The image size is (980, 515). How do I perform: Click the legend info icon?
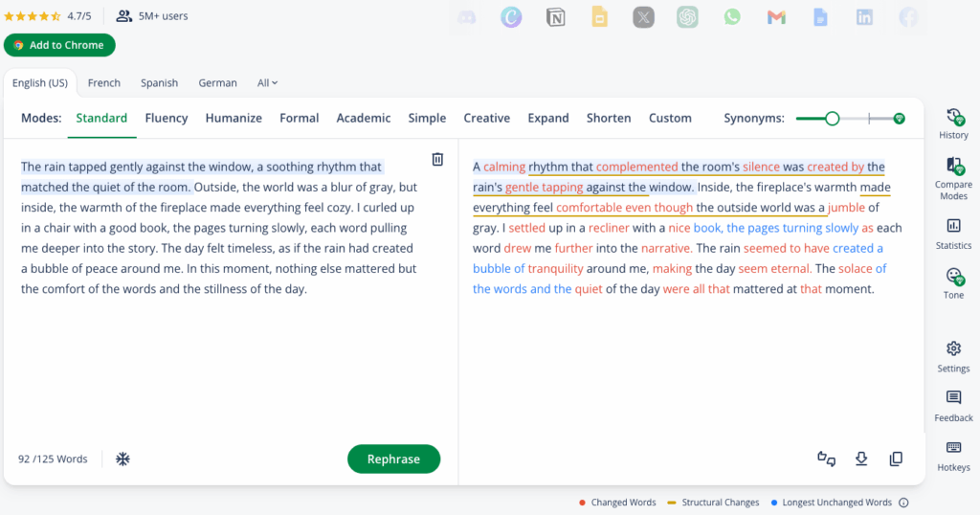pyautogui.click(x=903, y=503)
